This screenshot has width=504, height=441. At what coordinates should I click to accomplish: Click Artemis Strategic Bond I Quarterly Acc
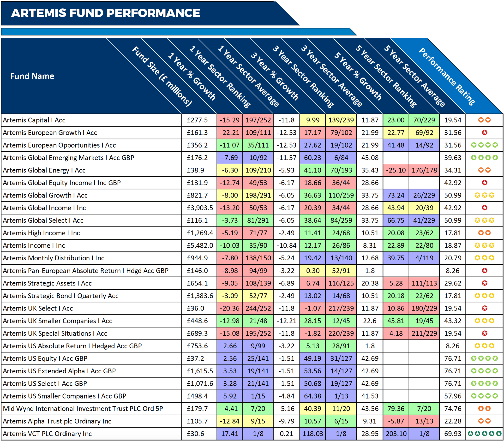click(60, 296)
